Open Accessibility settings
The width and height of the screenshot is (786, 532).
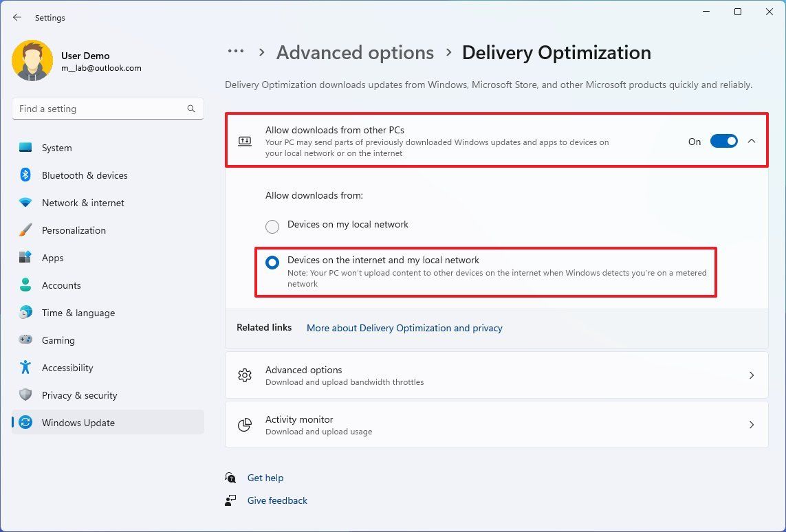click(x=108, y=368)
